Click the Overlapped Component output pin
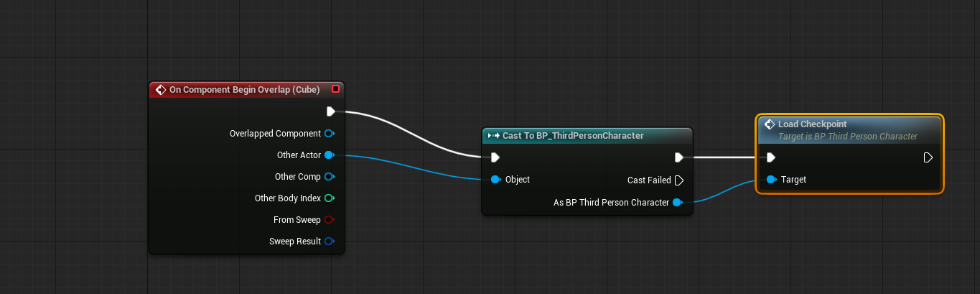Viewport: 980px width, 294px height. 330,134
